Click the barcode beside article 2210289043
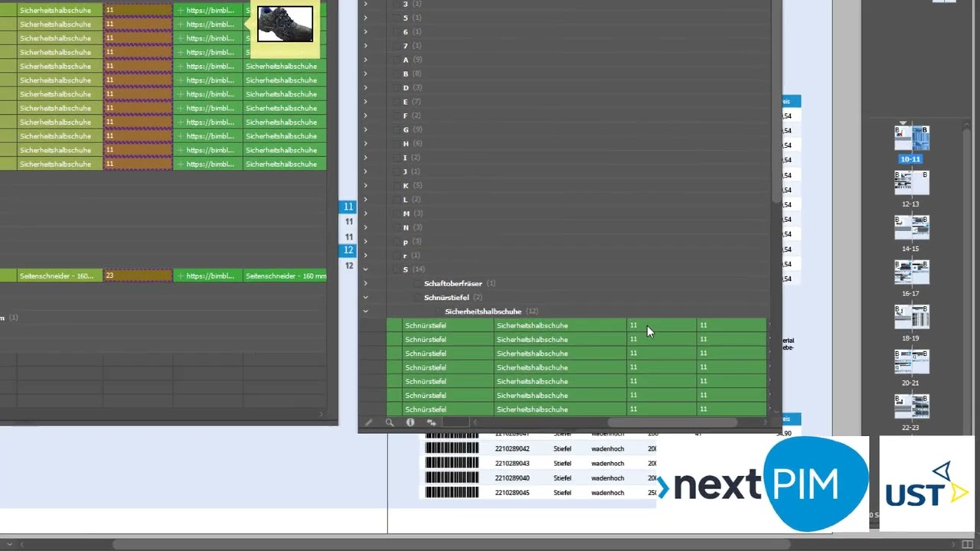This screenshot has width=980, height=551. (x=452, y=464)
